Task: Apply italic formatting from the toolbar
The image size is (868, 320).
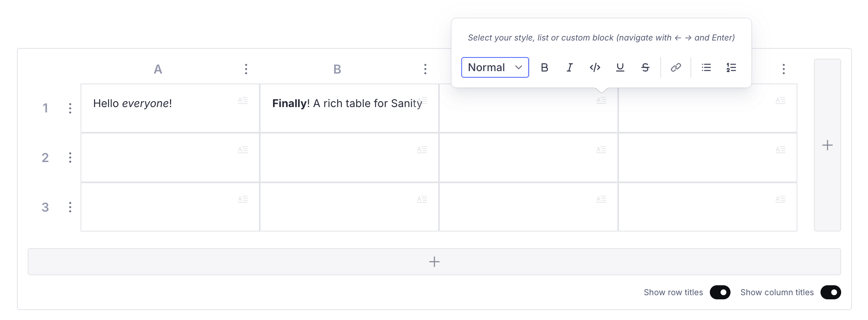Action: (x=569, y=67)
